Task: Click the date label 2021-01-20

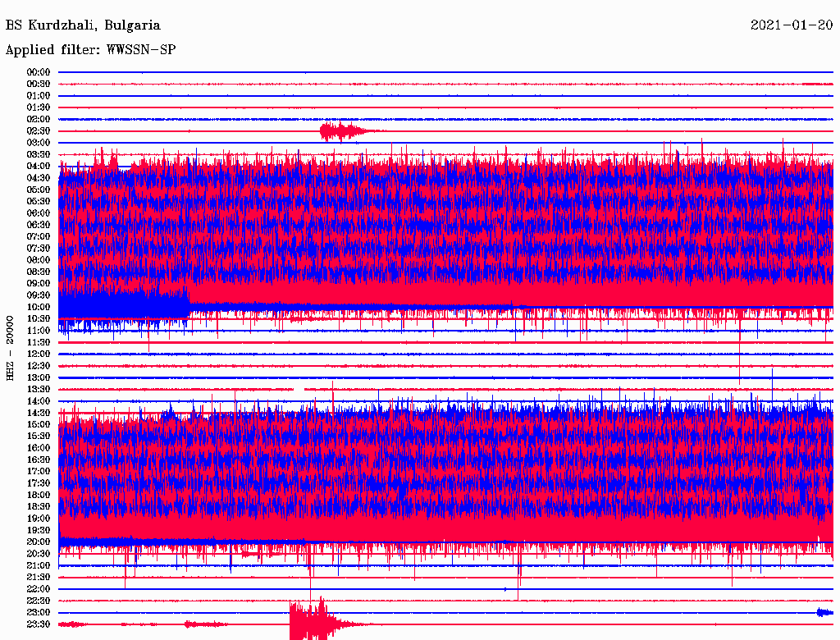Action: pyautogui.click(x=792, y=25)
